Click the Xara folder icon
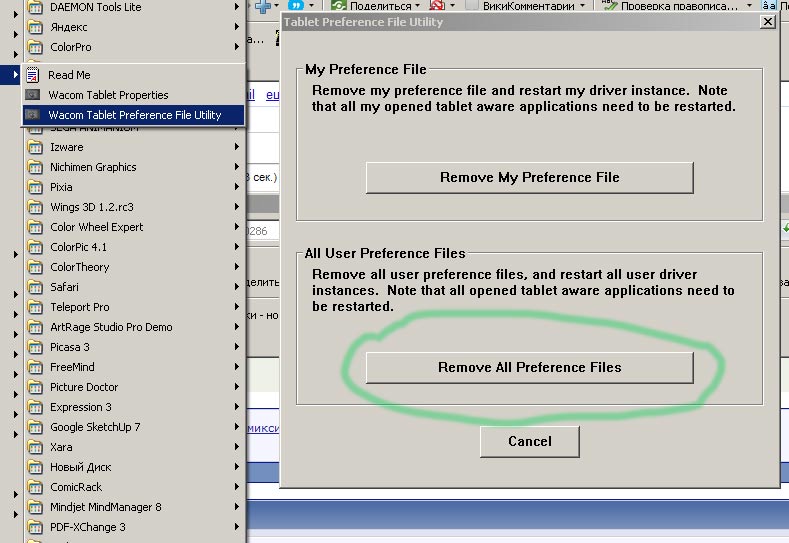This screenshot has width=789, height=543. point(35,447)
